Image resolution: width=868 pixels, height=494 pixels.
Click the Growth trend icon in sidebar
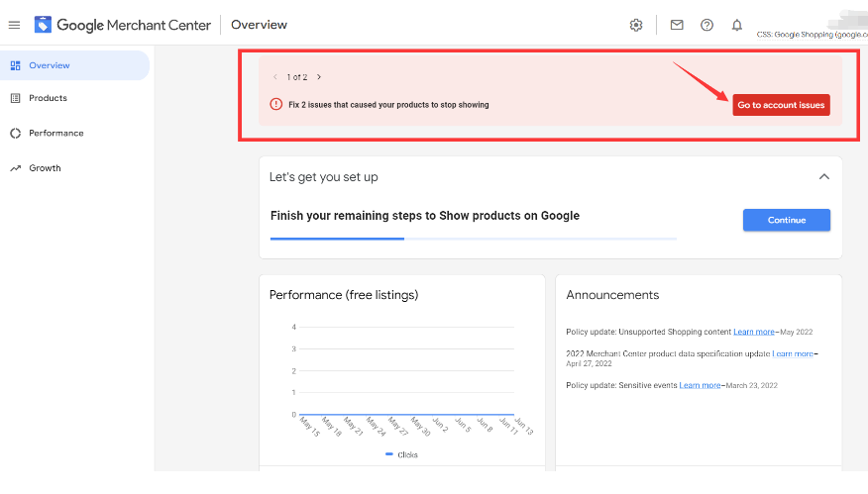tap(16, 168)
